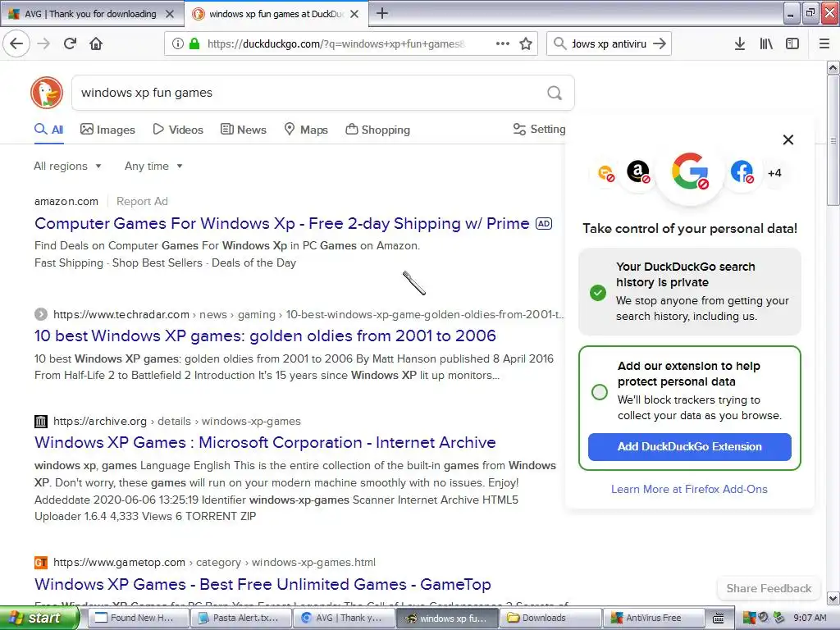Image resolution: width=840 pixels, height=630 pixels.
Task: Click Add DuckDuckGo Extension button
Action: 689,447
